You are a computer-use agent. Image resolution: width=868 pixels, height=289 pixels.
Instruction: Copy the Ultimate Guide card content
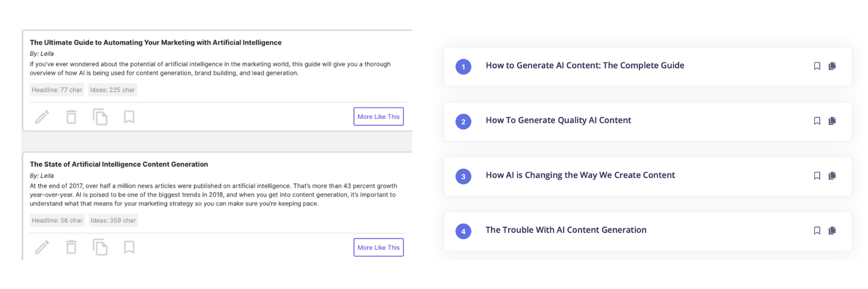click(100, 117)
